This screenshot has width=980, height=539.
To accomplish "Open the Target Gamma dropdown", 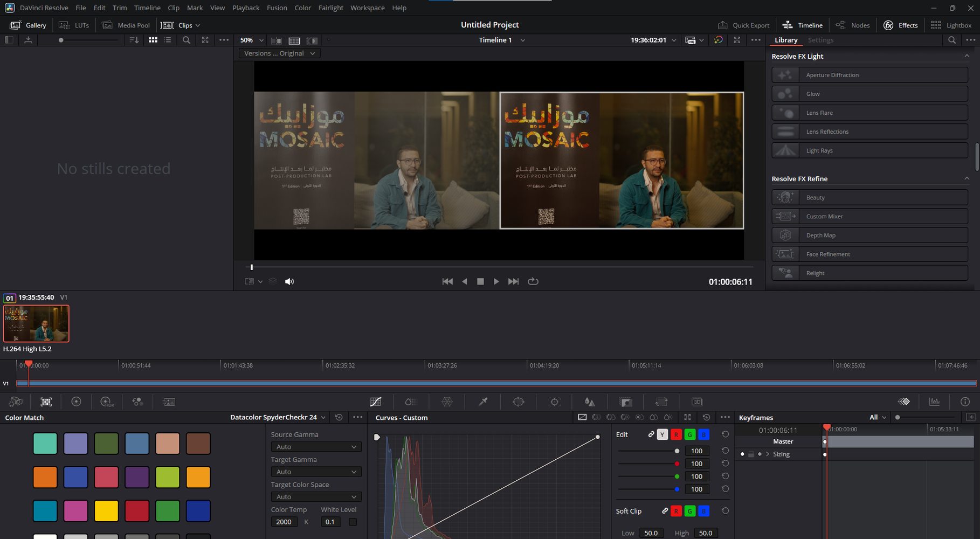I will 316,472.
